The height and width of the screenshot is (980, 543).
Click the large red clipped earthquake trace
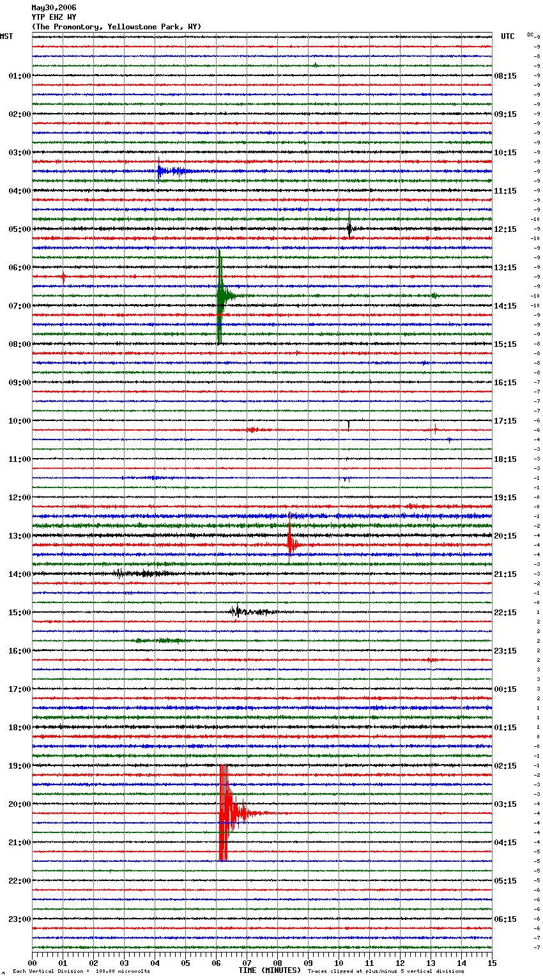pyautogui.click(x=224, y=813)
